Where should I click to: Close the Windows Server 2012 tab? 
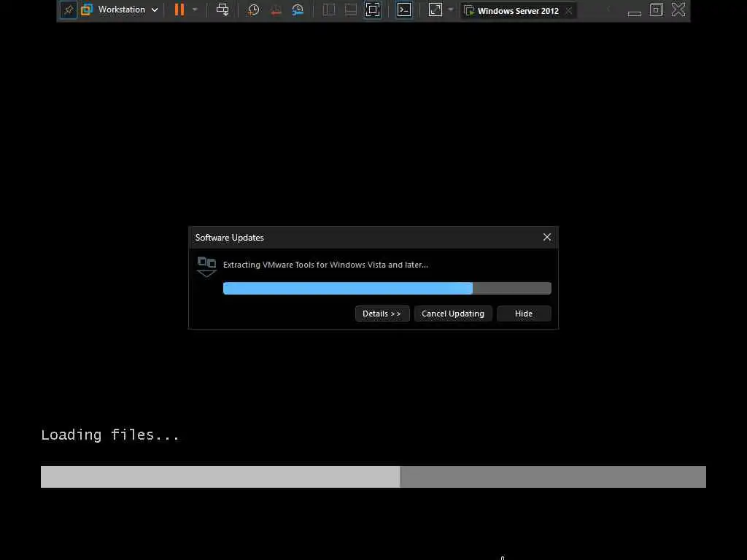point(569,10)
